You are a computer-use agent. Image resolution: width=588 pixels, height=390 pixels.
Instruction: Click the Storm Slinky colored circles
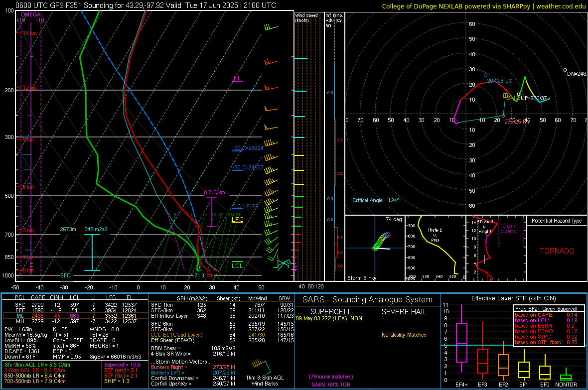pos(381,242)
